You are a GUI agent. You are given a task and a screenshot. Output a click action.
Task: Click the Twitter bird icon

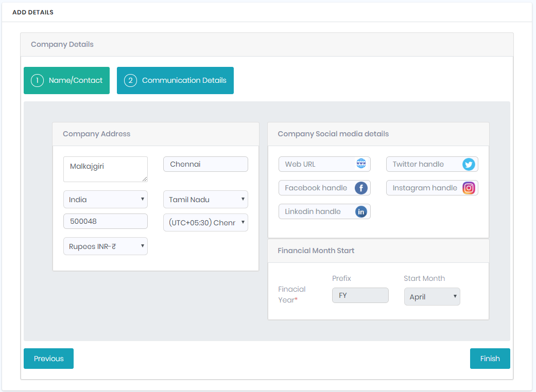pos(468,164)
